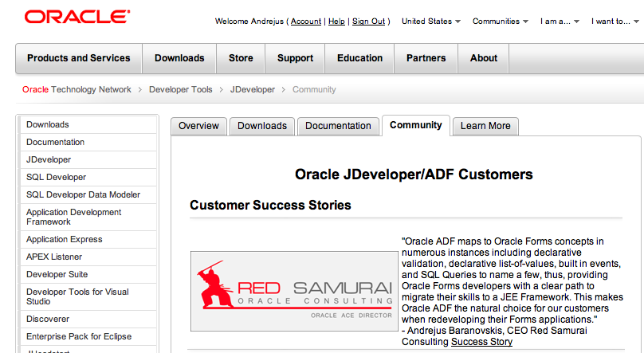
Task: Switch to the Overview tab
Action: [x=198, y=126]
